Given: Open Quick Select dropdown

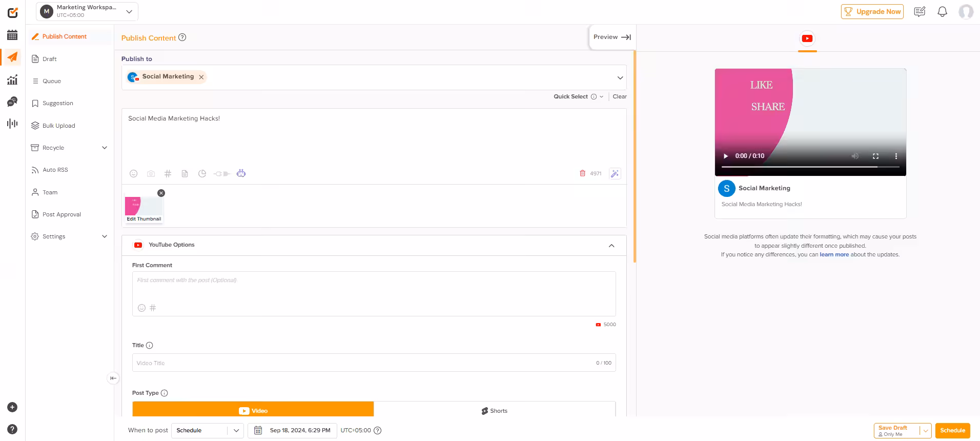Looking at the screenshot, I should coord(579,96).
